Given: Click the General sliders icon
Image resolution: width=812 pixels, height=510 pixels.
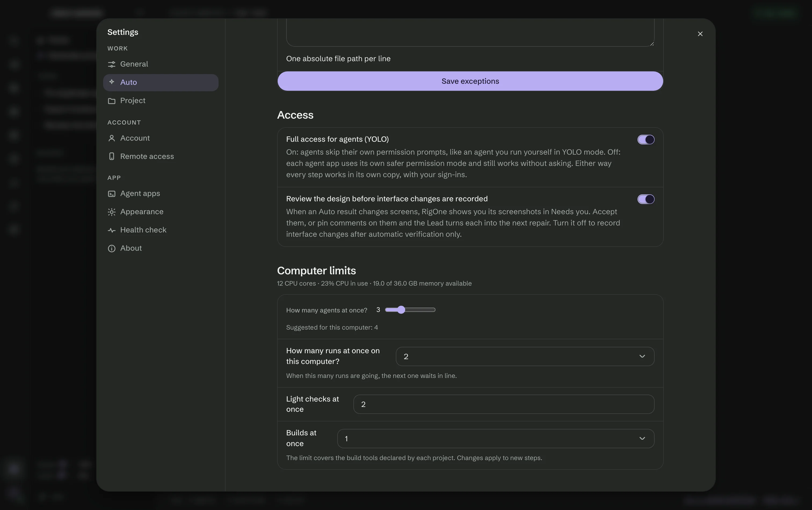Looking at the screenshot, I should 112,64.
